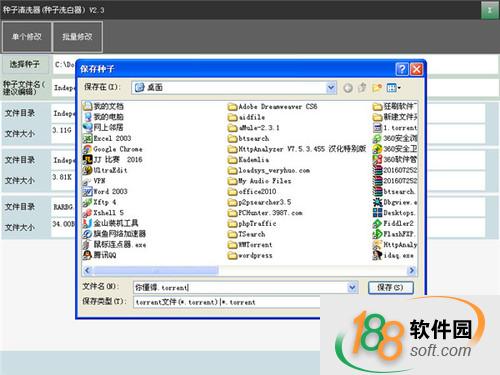Screen dimensions: 500x375
Task: Create a new folder
Action: pos(377,88)
